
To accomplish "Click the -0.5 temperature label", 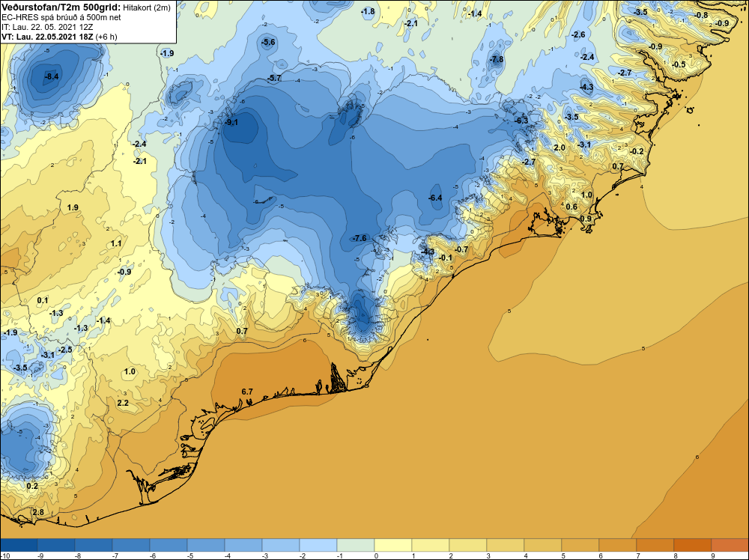I will click(679, 65).
